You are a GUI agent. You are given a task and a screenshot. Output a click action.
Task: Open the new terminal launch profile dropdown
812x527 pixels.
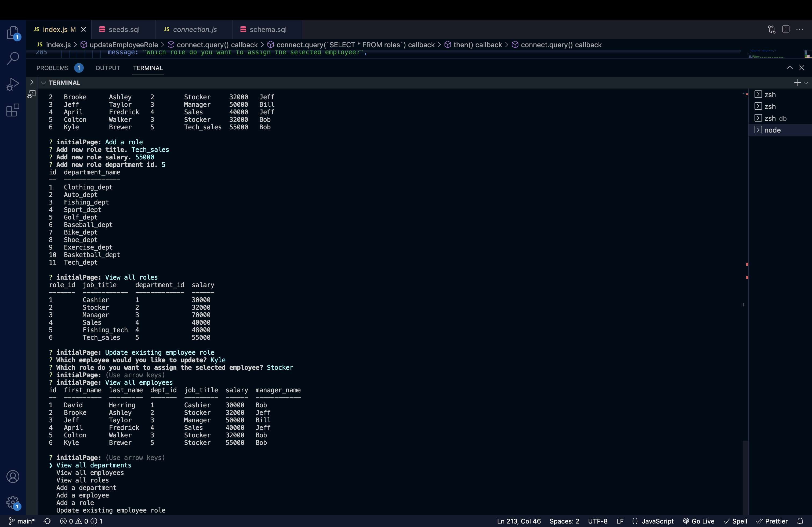pyautogui.click(x=806, y=82)
